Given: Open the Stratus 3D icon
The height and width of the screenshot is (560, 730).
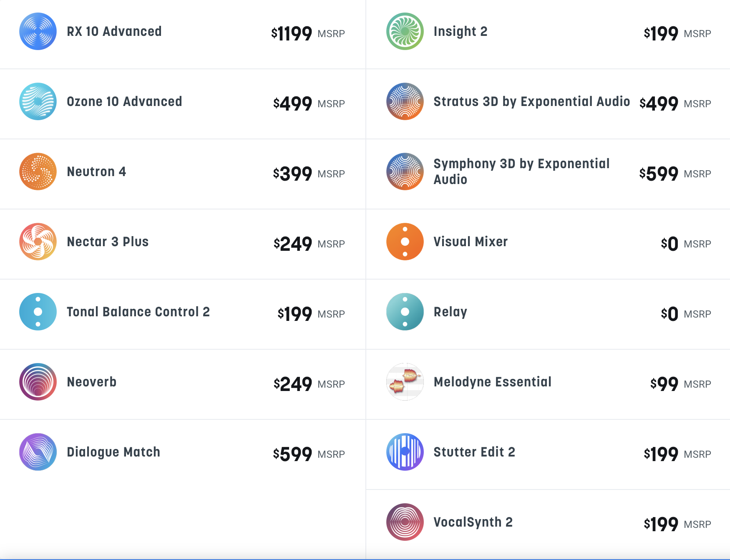Looking at the screenshot, I should point(405,101).
